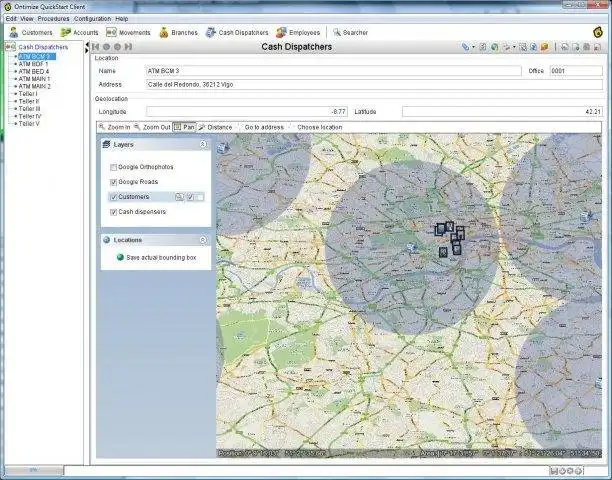This screenshot has height=480, width=612.
Task: Open the Customers toolbar section
Action: (x=31, y=33)
